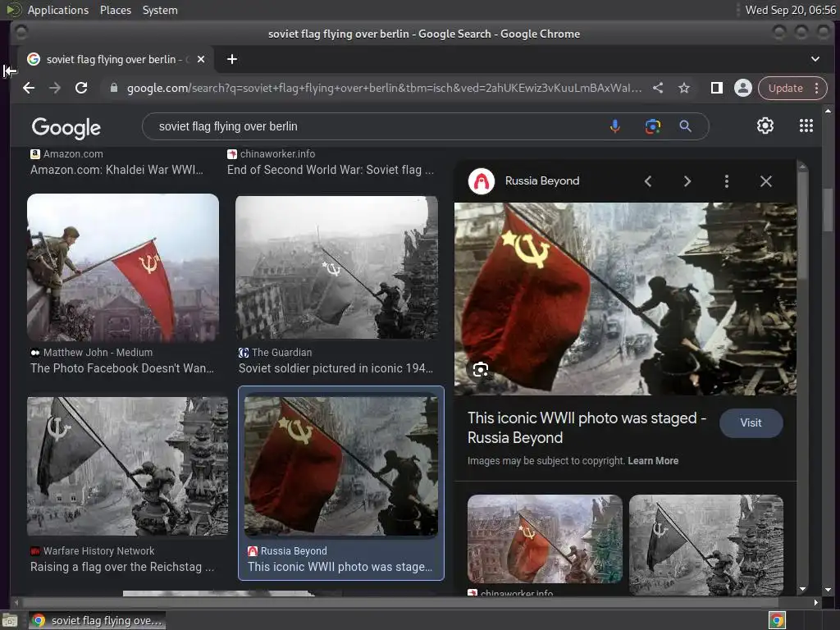Reload the Google search page
The image size is (840, 630).
(81, 88)
